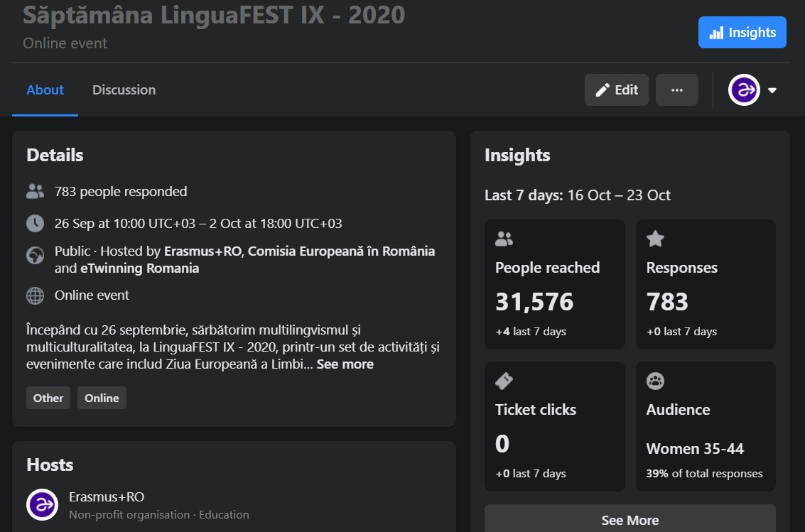Screen dimensions: 805x532
Task: Select the About tab
Action: [45, 90]
